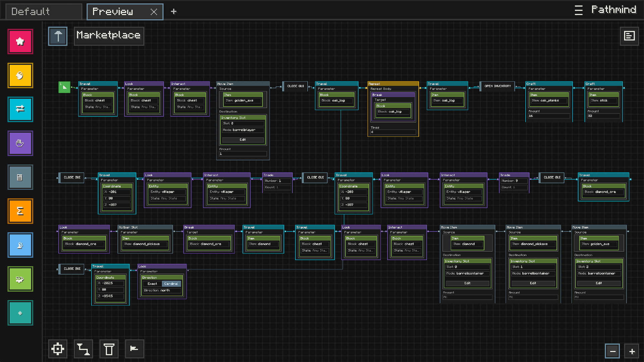Click the upload arrow beside Marketplace
Viewport: 644px width, 362px height.
point(58,36)
